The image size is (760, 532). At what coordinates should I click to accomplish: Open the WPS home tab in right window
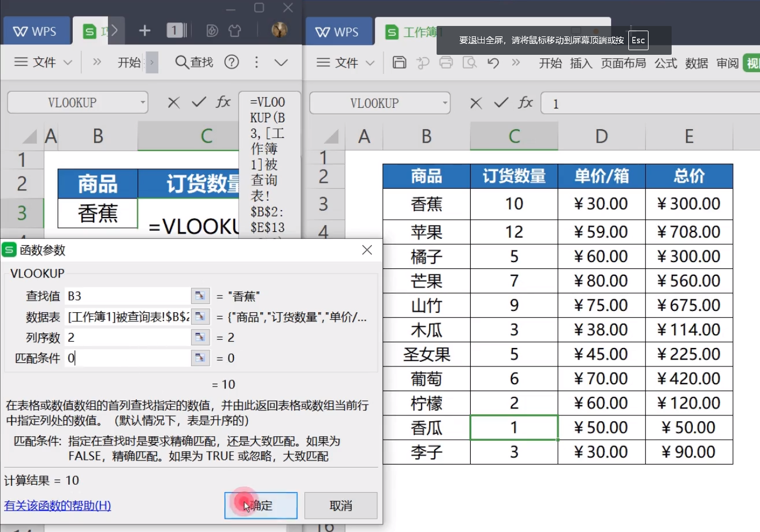tap(339, 32)
